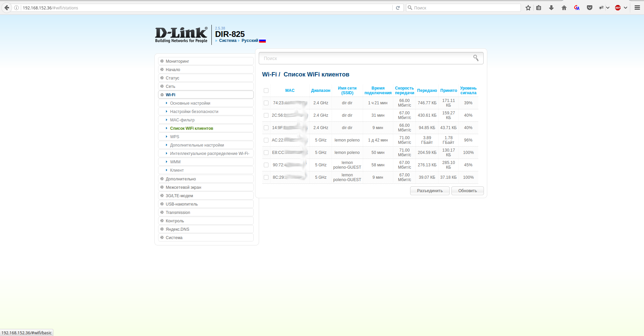This screenshot has width=644, height=336.
Task: Open the MAC-фильтр submenu item
Action: tap(206, 120)
